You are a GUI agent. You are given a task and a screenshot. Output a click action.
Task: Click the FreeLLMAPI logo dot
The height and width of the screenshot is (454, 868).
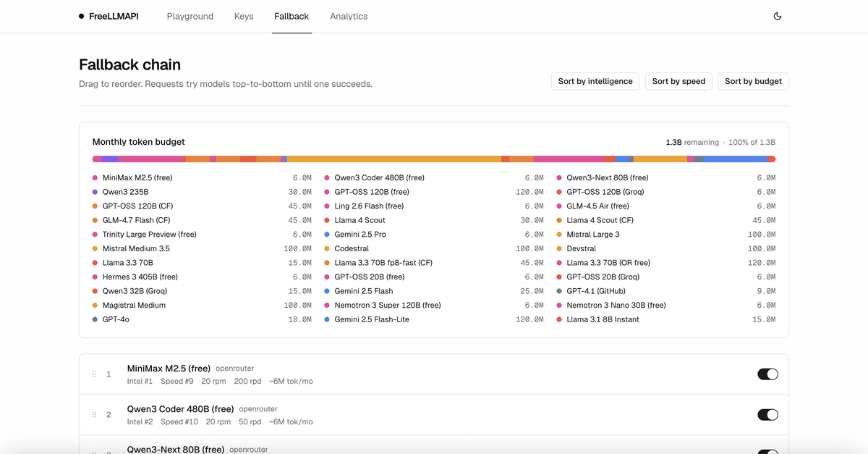pyautogui.click(x=81, y=16)
